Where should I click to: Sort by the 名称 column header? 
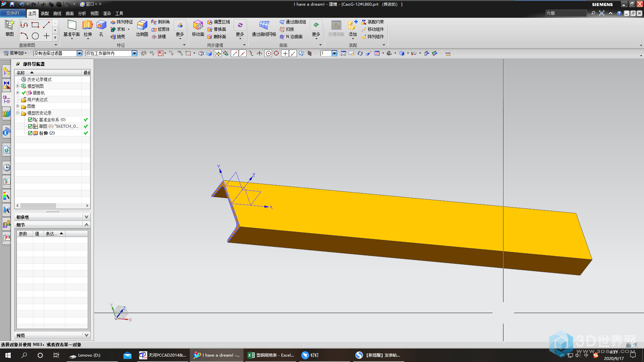click(48, 73)
